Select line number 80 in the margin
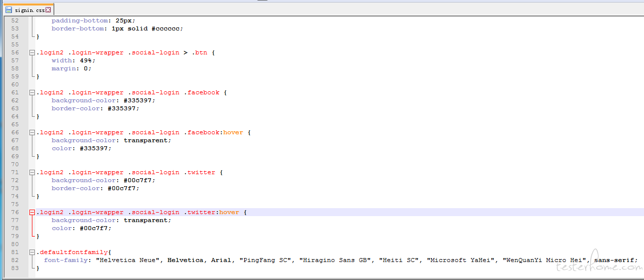The height and width of the screenshot is (280, 644). (14, 244)
